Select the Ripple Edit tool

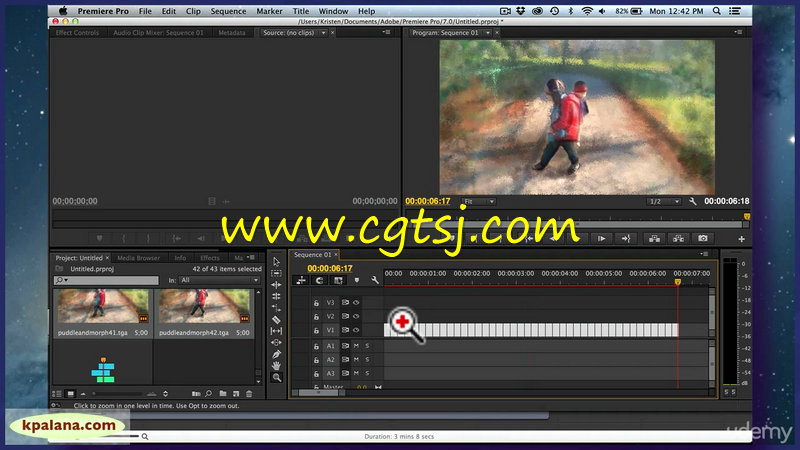click(x=276, y=285)
